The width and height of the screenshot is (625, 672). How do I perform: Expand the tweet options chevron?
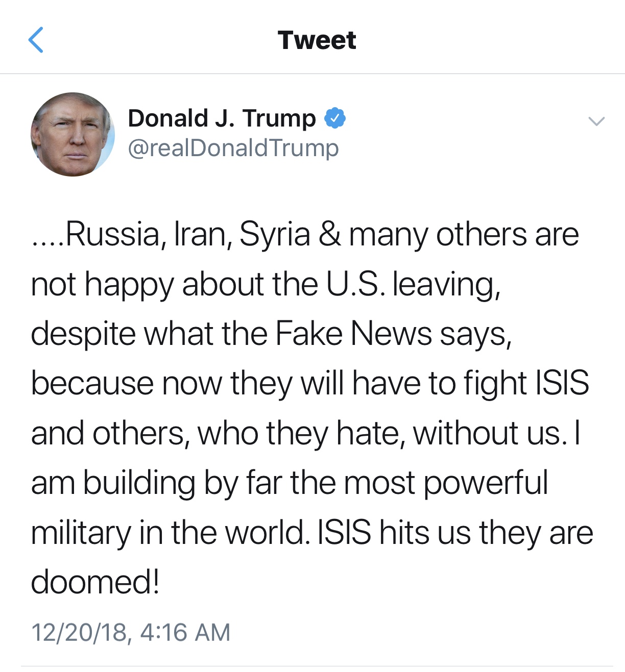point(596,121)
